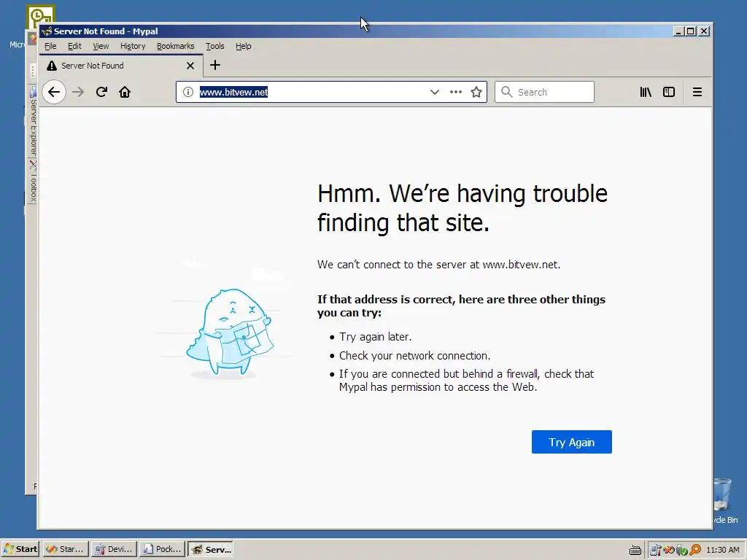The width and height of the screenshot is (747, 560).
Task: Reload the current page
Action: pos(101,92)
